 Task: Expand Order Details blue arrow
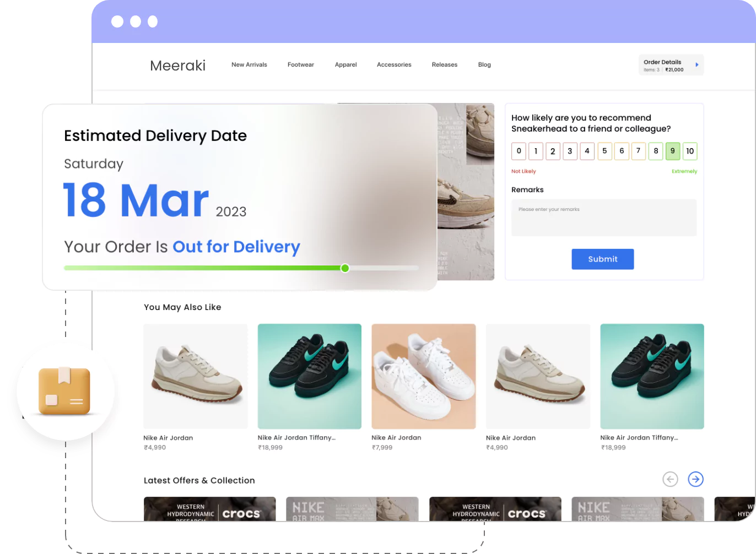pyautogui.click(x=697, y=65)
